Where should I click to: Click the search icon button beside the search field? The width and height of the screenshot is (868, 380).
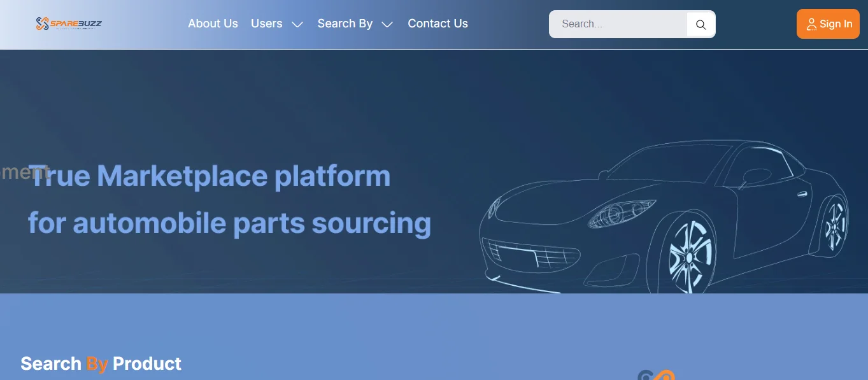pos(701,24)
